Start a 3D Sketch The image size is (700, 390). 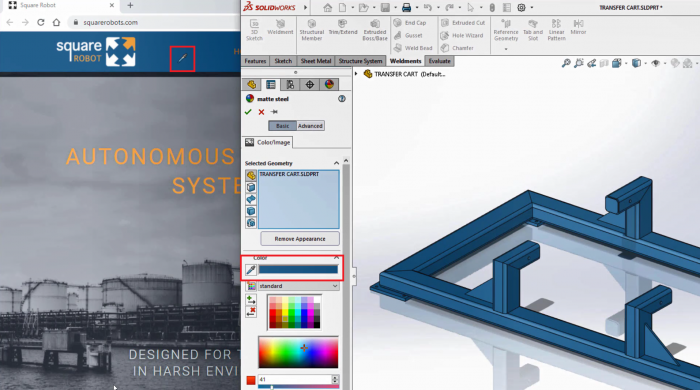254,30
